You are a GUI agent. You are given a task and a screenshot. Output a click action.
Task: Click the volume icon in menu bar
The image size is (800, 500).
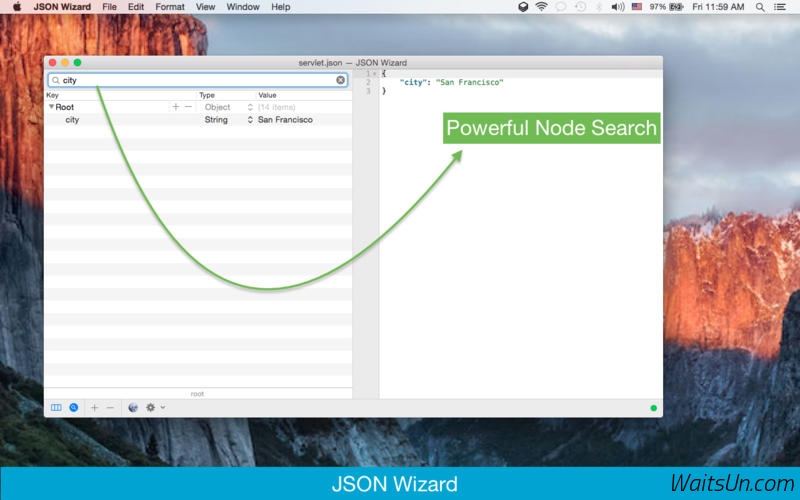click(618, 7)
